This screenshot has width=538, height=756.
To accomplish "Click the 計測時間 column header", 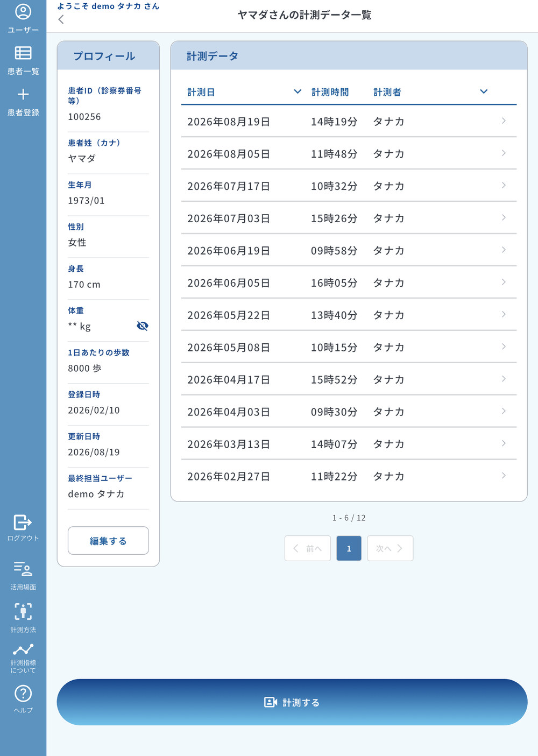I will click(x=330, y=92).
